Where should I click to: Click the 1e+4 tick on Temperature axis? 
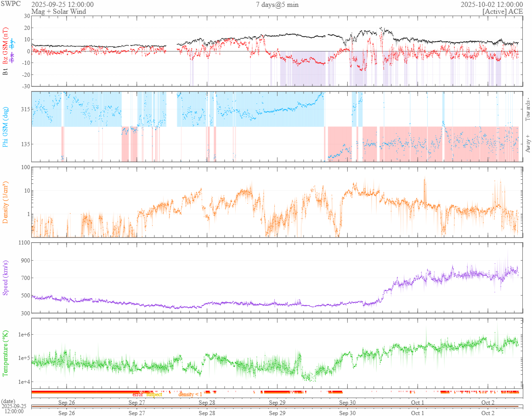(24, 382)
